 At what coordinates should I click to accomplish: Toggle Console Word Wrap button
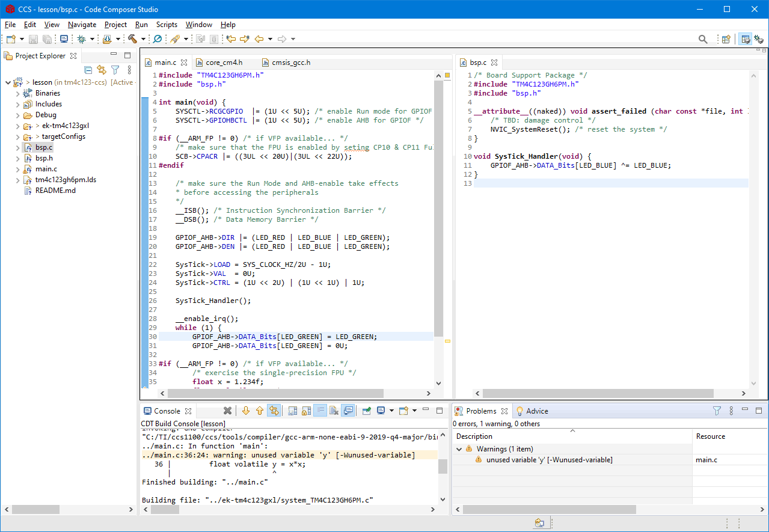[320, 411]
